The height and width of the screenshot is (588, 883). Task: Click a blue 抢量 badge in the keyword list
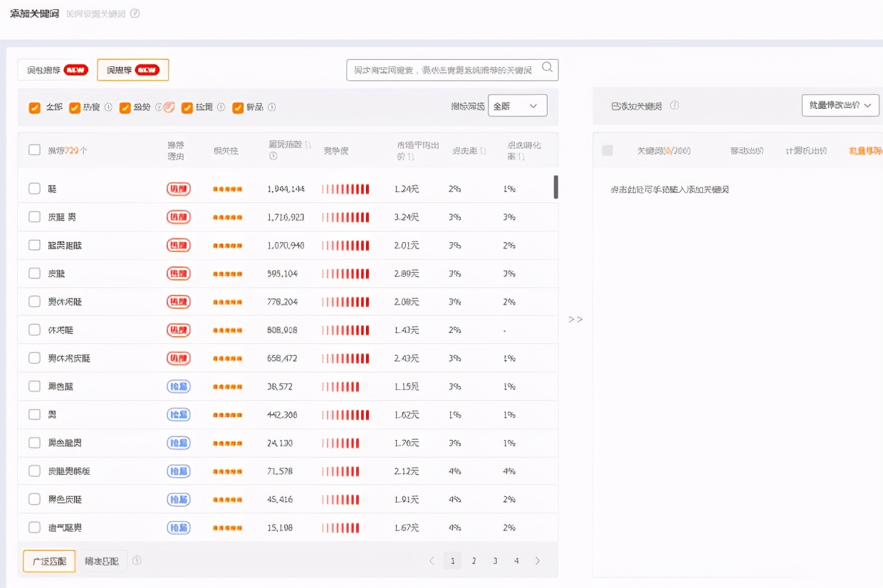point(178,387)
